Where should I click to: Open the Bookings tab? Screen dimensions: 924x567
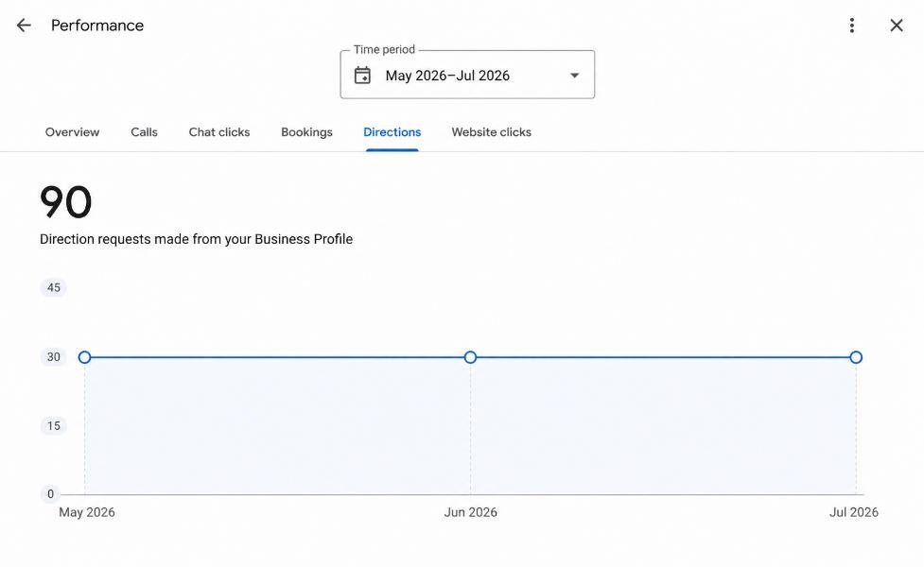click(307, 132)
